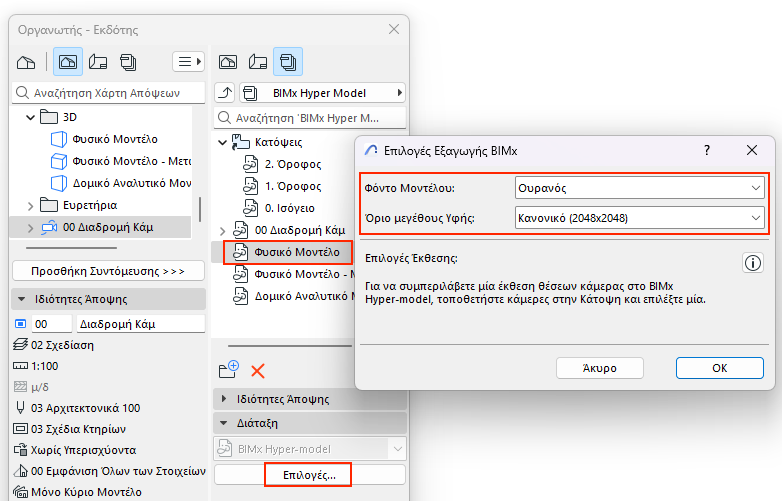Click the 03 Σχέδια Κτηρίων model view row
The height and width of the screenshot is (501, 782).
tap(78, 429)
